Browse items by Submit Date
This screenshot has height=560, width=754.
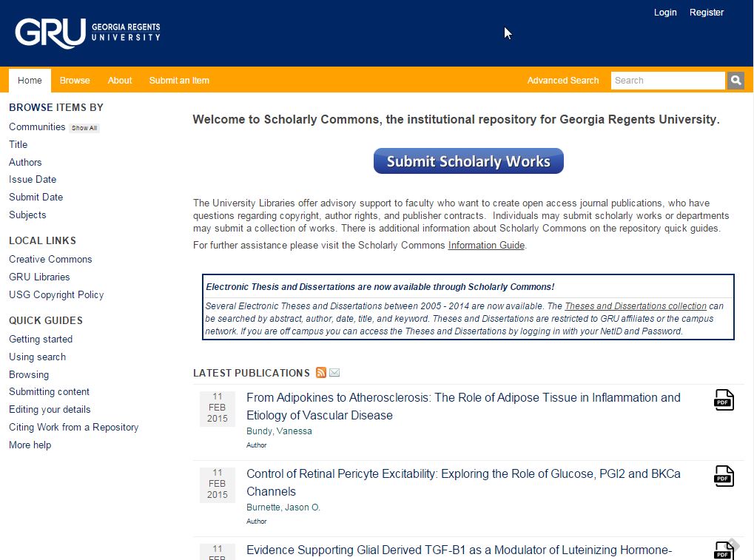36,197
